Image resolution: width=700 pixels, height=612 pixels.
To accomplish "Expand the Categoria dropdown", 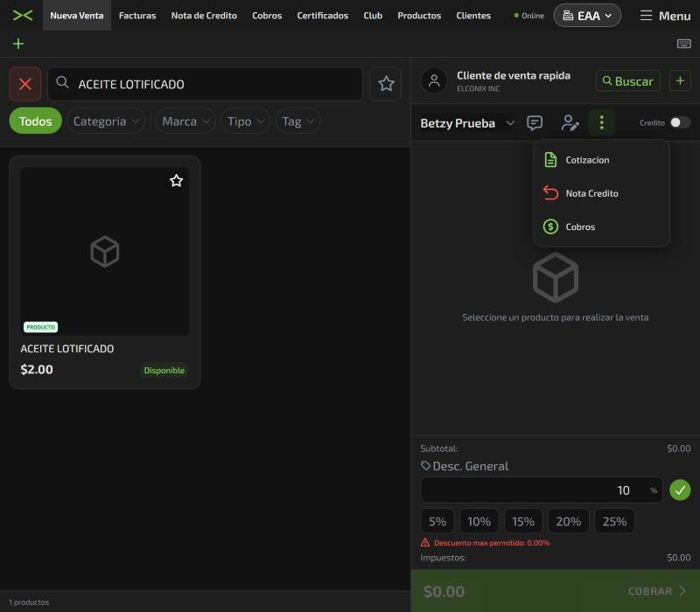I will coord(106,121).
